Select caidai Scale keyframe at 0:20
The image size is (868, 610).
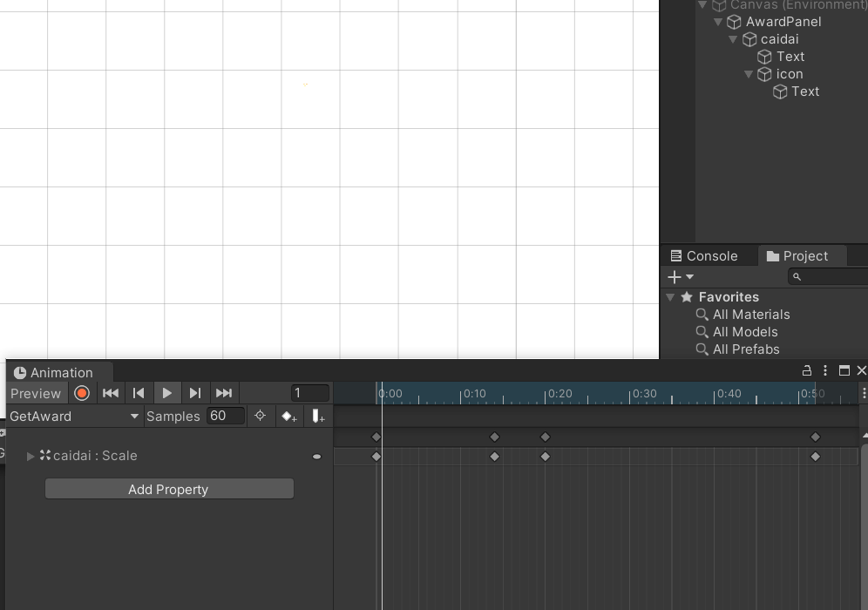click(546, 457)
